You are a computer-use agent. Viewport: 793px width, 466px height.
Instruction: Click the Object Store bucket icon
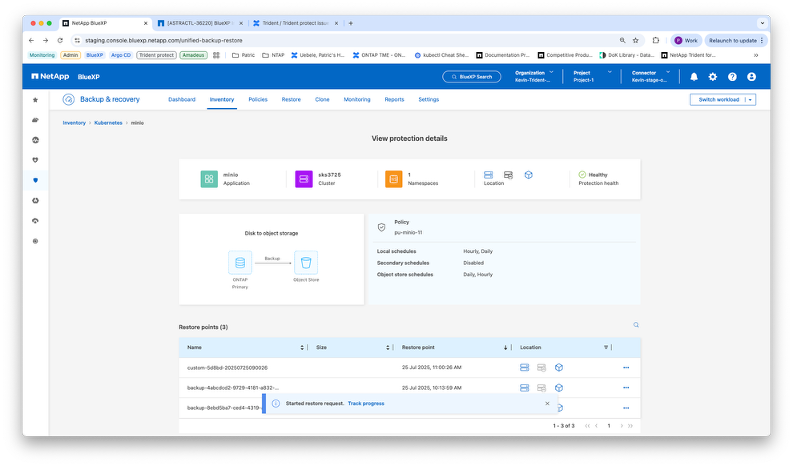pos(306,263)
